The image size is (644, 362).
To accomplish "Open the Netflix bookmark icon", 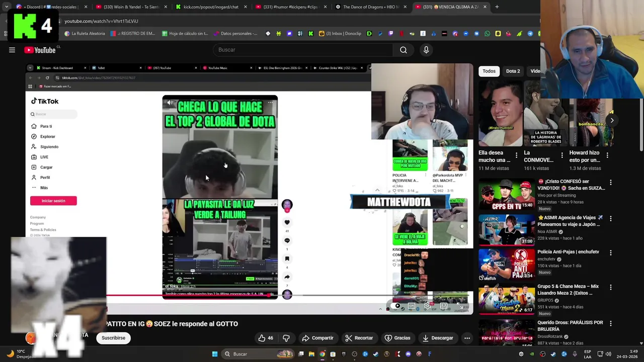I will (401, 34).
